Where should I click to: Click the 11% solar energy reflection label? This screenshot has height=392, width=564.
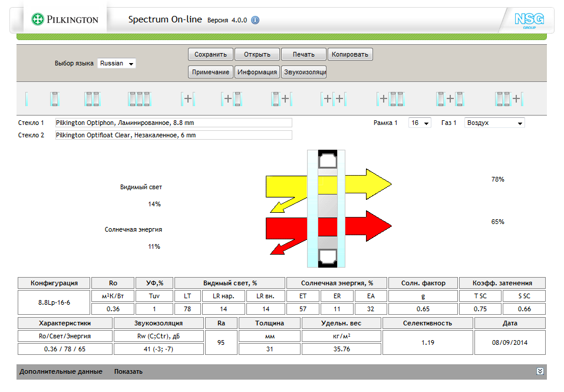tap(154, 247)
